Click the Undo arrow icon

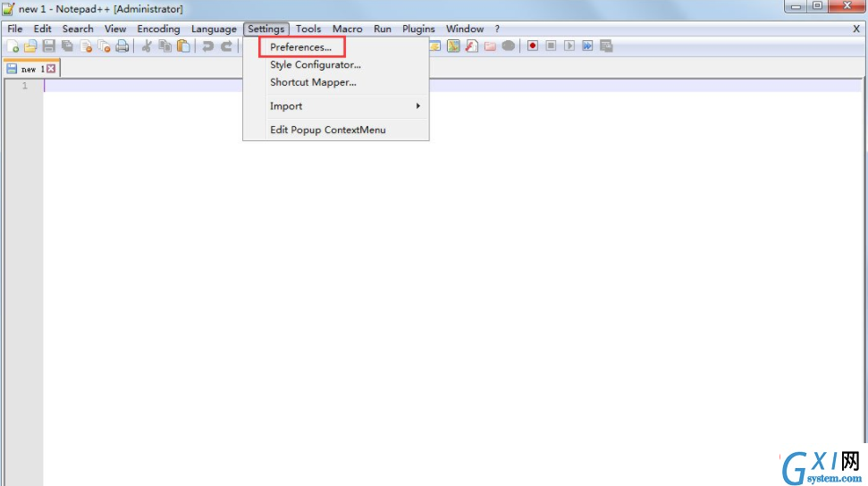pyautogui.click(x=207, y=46)
